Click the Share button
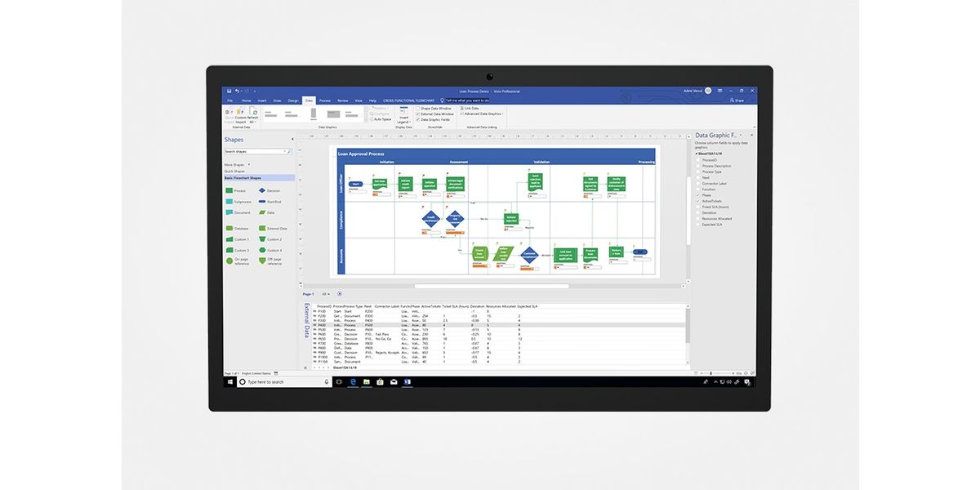The height and width of the screenshot is (490, 980). pyautogui.click(x=737, y=100)
